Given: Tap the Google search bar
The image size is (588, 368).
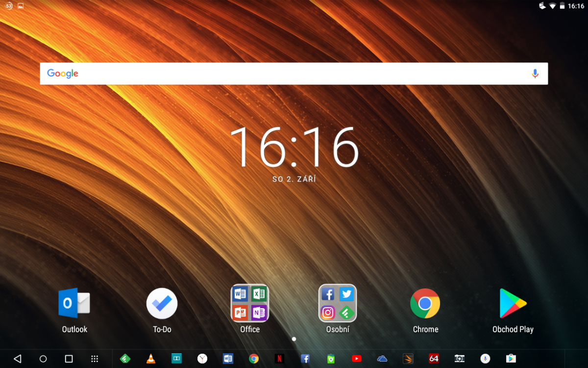Looking at the screenshot, I should [284, 74].
